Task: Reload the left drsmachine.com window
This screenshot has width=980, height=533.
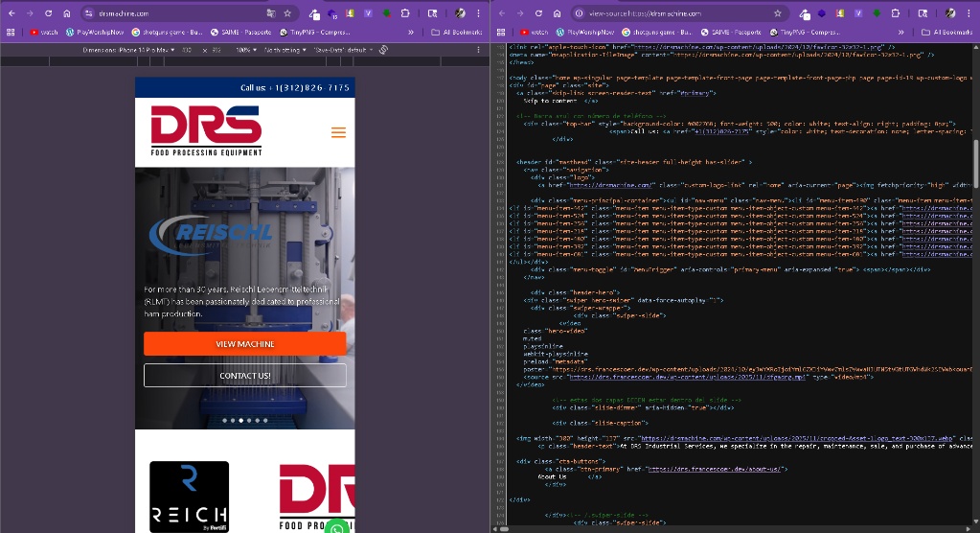Action: [x=48, y=13]
